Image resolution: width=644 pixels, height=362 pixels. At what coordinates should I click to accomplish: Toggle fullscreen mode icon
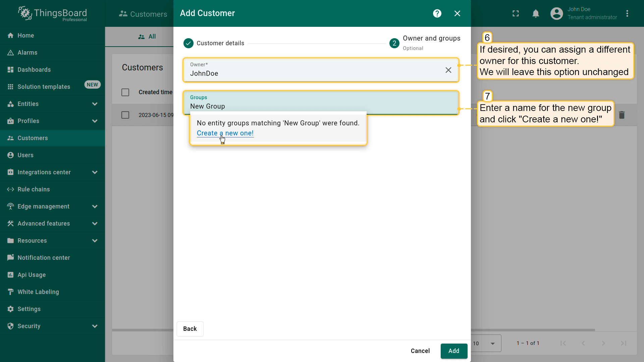pyautogui.click(x=516, y=13)
